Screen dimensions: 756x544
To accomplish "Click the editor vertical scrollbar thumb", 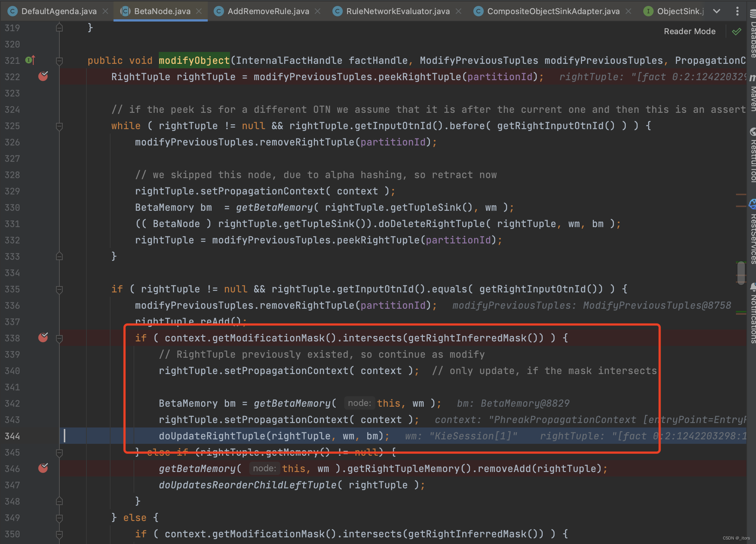I will pos(741,273).
